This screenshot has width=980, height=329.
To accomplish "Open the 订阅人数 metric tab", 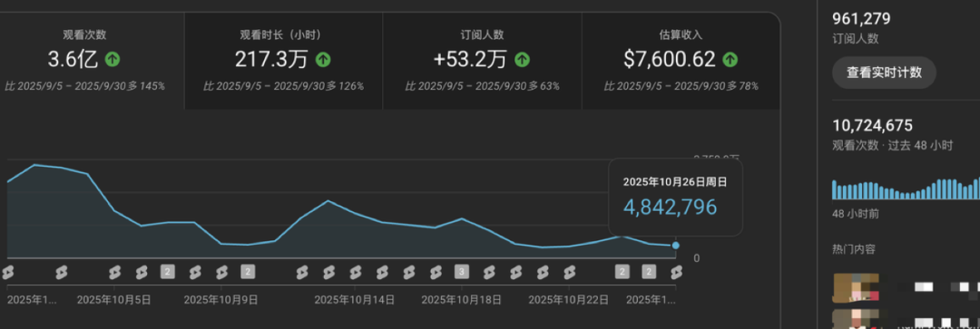I will pos(482,61).
